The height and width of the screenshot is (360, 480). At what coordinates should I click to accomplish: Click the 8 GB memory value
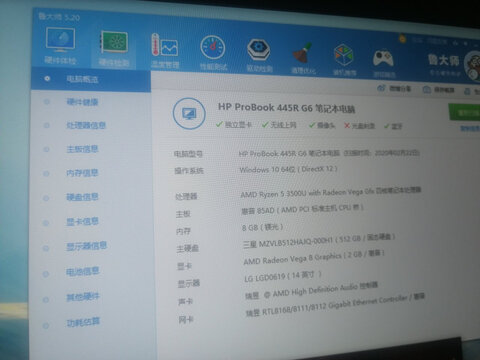click(x=262, y=227)
